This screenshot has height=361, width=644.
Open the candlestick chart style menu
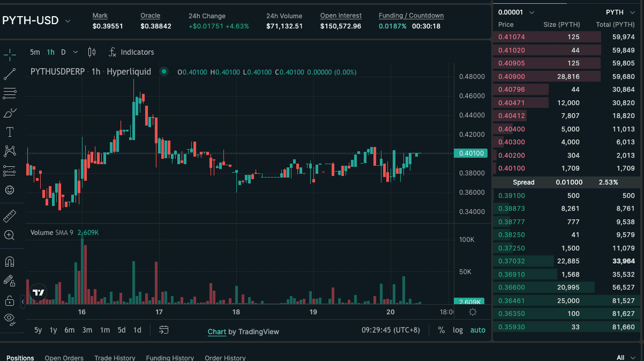click(92, 52)
